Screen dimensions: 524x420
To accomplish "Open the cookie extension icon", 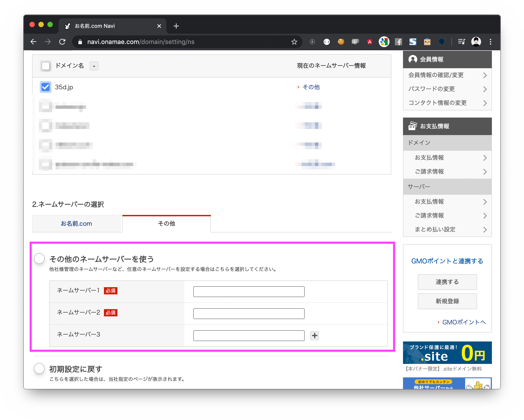I will [341, 42].
